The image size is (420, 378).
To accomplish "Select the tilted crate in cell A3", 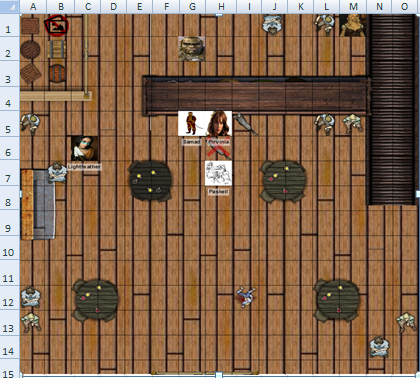I will 30,73.
